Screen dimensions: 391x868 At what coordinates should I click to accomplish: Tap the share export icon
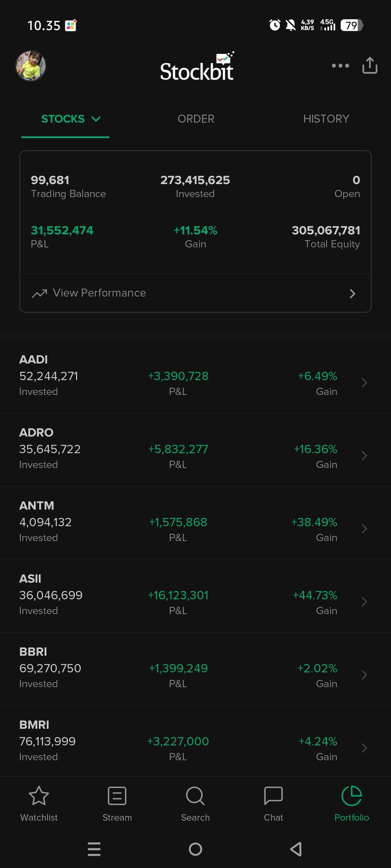coord(370,65)
